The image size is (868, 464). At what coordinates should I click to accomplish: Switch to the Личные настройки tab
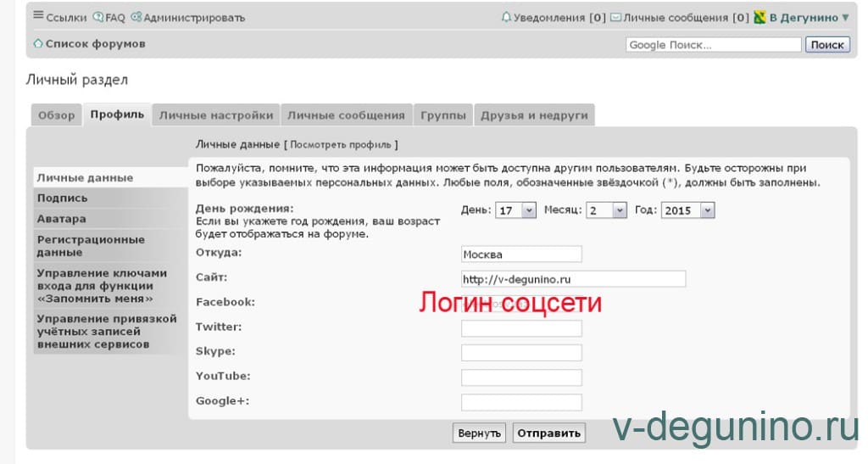click(216, 115)
